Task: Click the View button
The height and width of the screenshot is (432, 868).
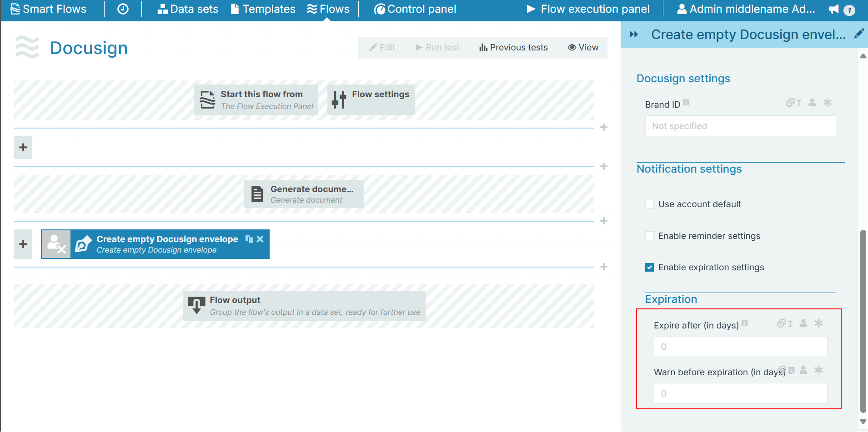Action: tap(583, 48)
